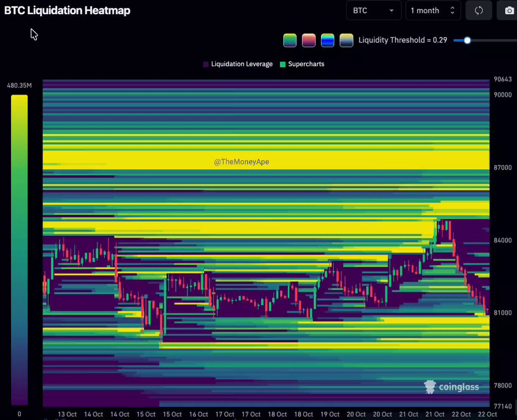Click the 19 Oct date axis label

pyautogui.click(x=330, y=414)
